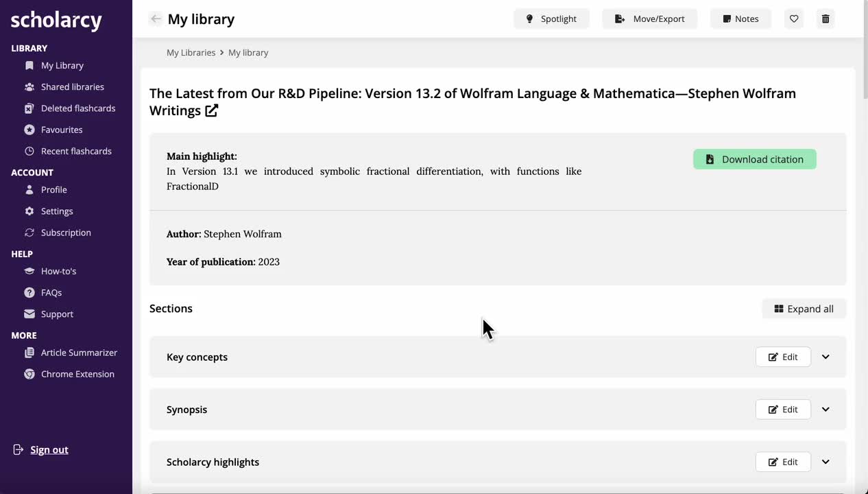The image size is (868, 494).
Task: Click the Notes toolbar item
Action: [x=740, y=19]
